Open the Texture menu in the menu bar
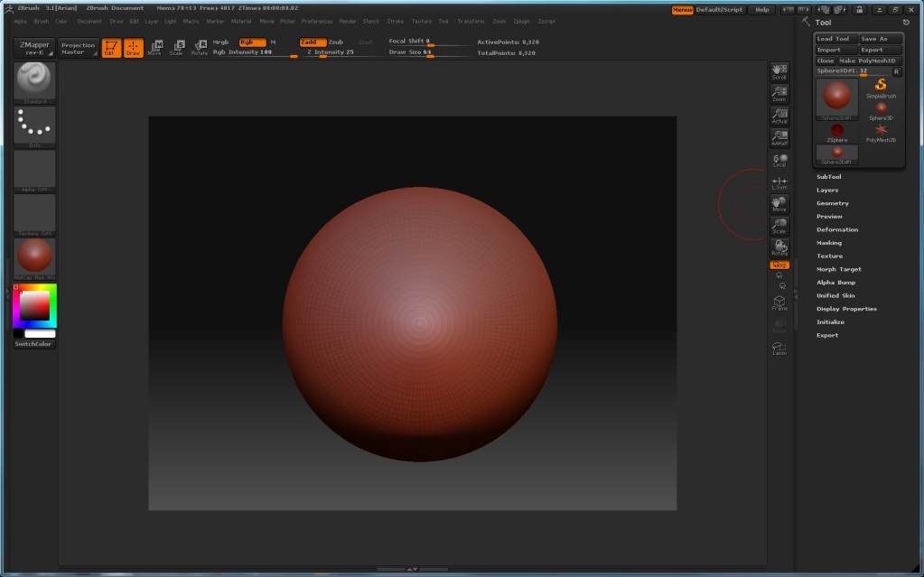 click(x=422, y=21)
